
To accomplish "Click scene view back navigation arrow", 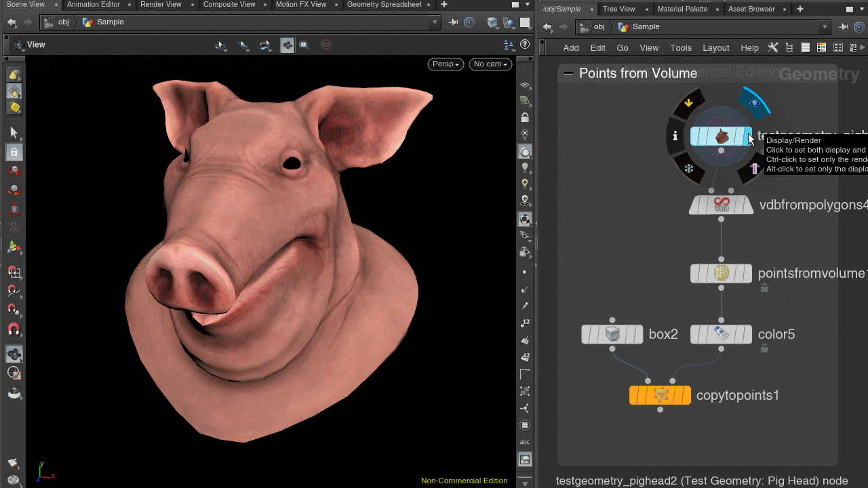I will tap(11, 22).
